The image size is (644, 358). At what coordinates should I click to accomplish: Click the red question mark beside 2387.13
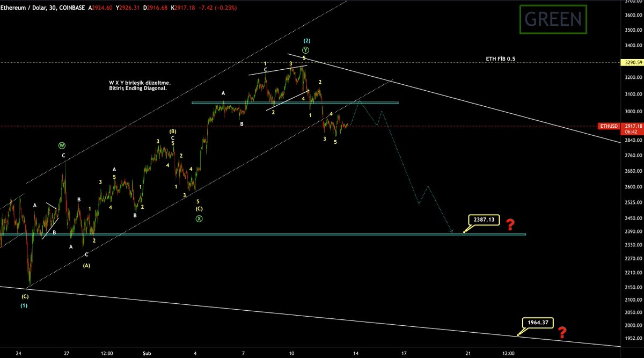510,224
